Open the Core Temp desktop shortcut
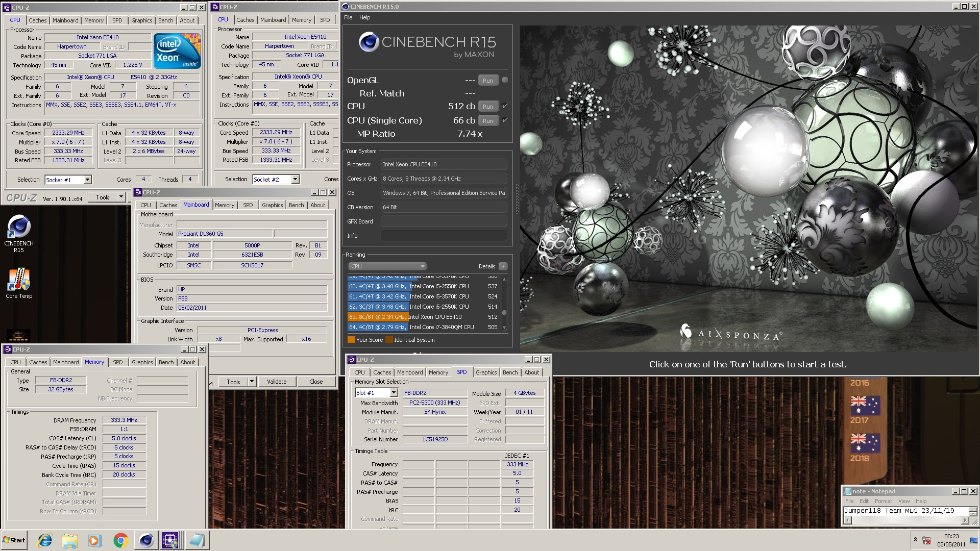Viewport: 980px width, 551px height. tap(19, 284)
